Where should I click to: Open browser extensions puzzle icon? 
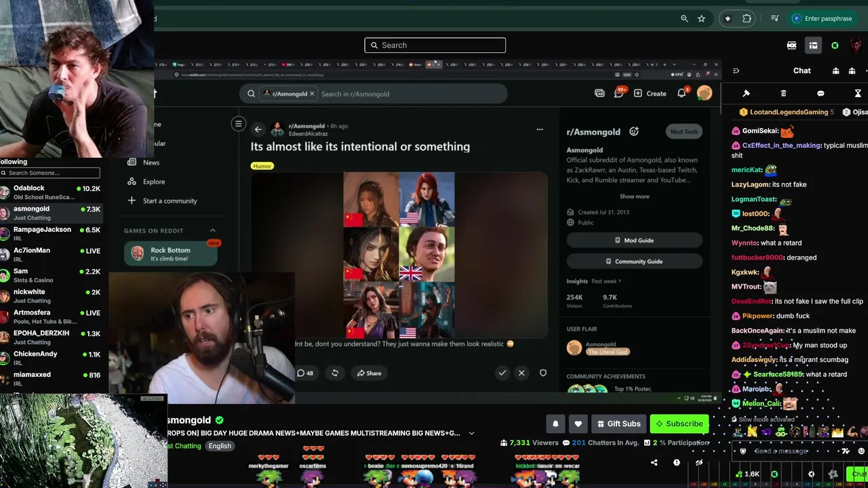pos(747,18)
